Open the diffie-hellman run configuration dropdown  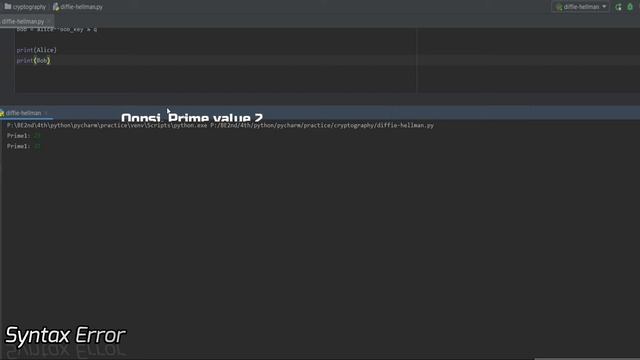click(580, 7)
